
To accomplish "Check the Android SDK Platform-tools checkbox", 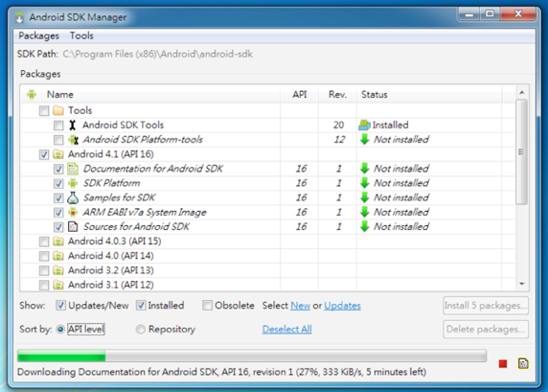I will click(x=58, y=140).
